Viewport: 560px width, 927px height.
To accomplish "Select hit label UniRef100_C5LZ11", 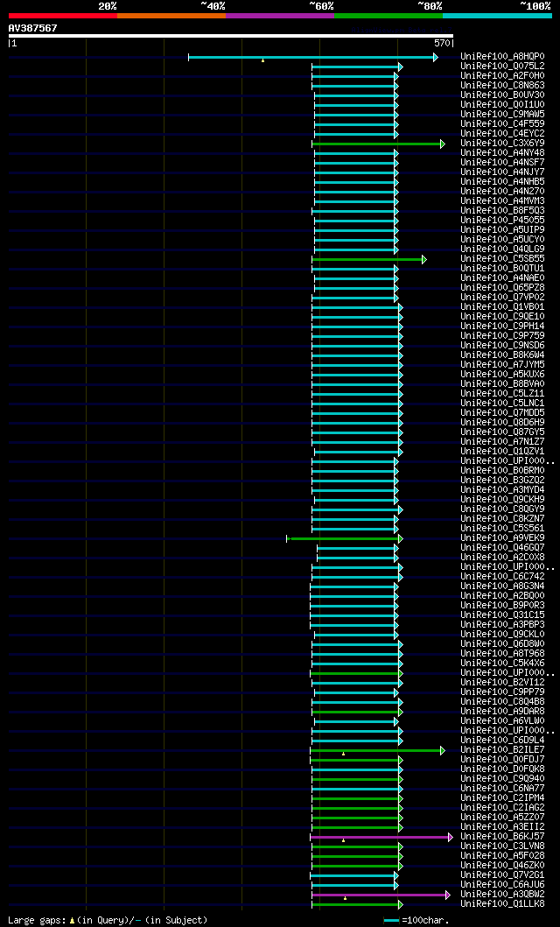I will pyautogui.click(x=503, y=393).
